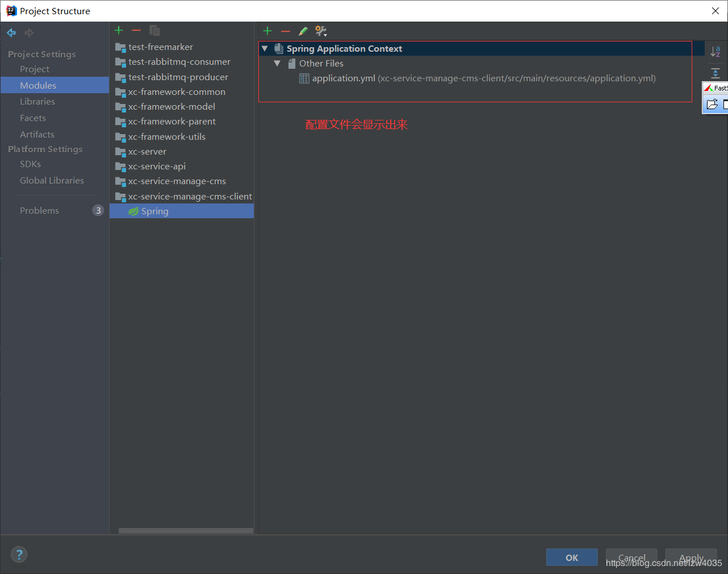Remove the selected Spring context with the minus
The height and width of the screenshot is (574, 728).
coord(286,31)
